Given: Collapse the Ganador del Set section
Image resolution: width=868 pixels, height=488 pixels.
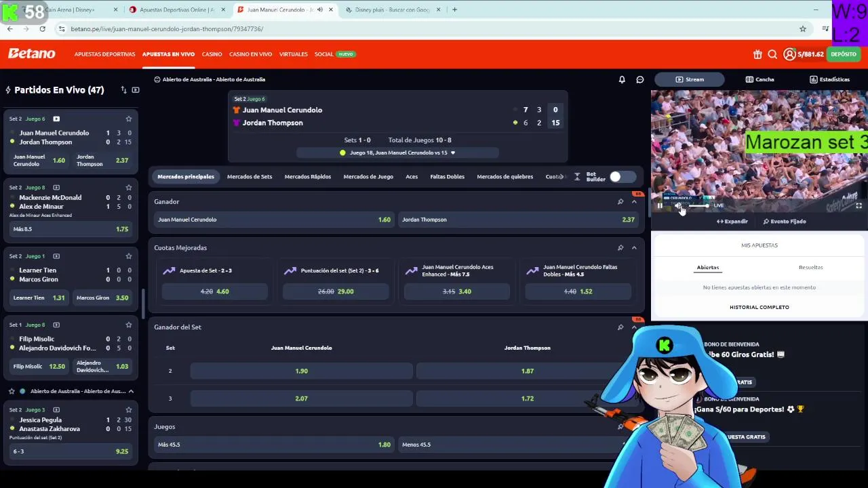Looking at the screenshot, I should 634,327.
